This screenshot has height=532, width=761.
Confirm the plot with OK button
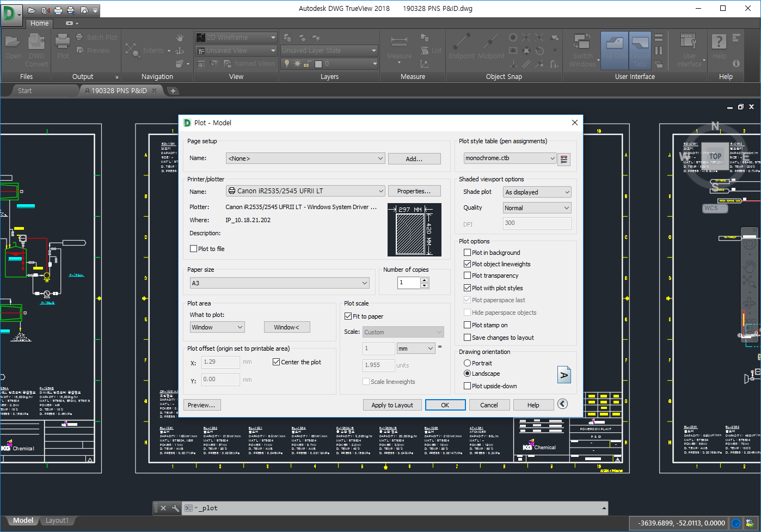point(445,405)
